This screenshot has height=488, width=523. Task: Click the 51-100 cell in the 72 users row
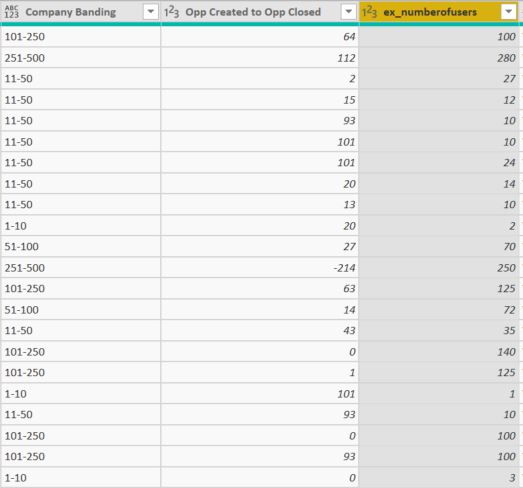pyautogui.click(x=80, y=310)
